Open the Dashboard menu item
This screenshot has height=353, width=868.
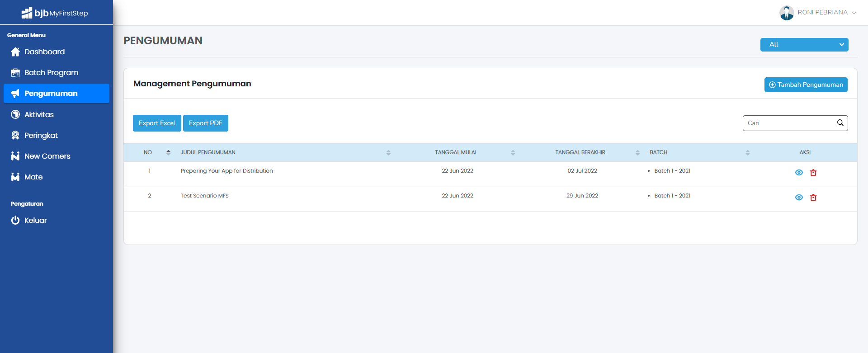coord(57,52)
